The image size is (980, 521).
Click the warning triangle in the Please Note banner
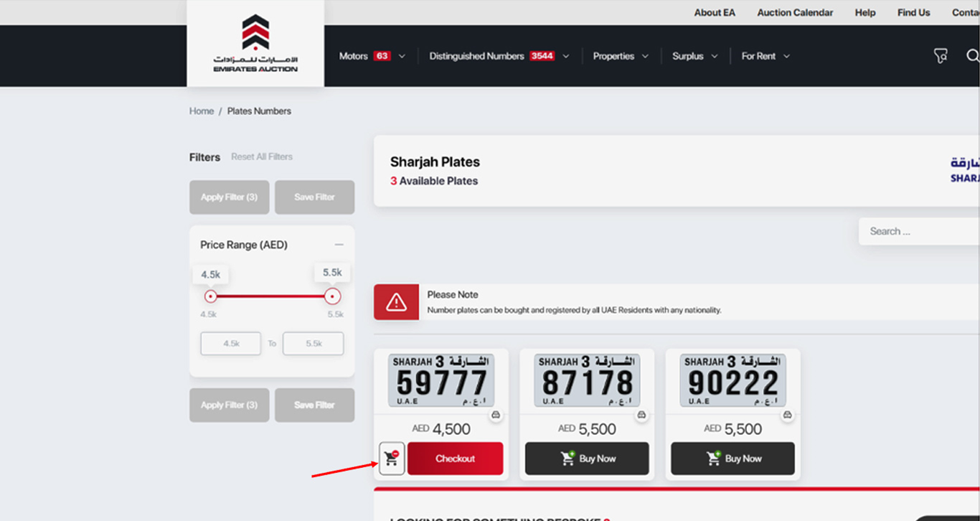click(396, 301)
